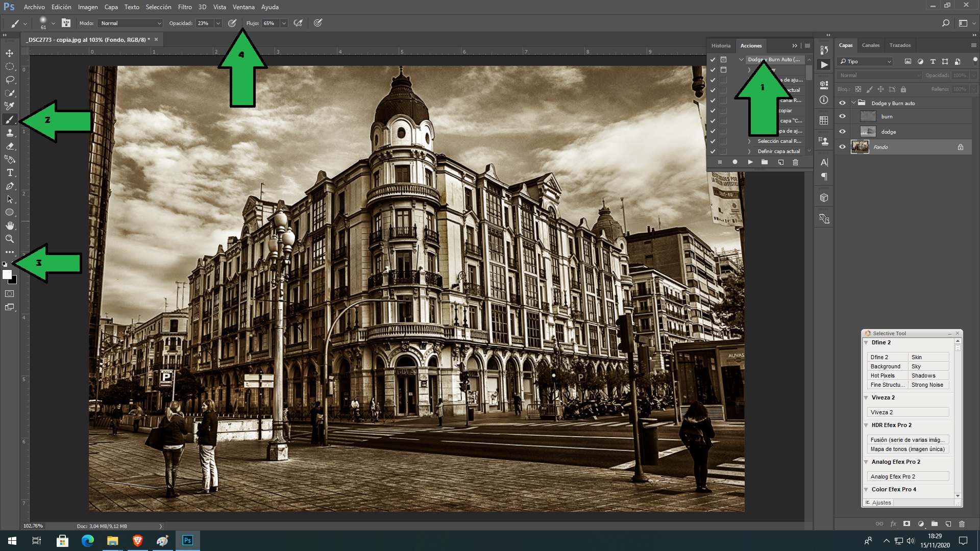Open the Flujo slider dropdown
980x551 pixels.
(x=284, y=23)
